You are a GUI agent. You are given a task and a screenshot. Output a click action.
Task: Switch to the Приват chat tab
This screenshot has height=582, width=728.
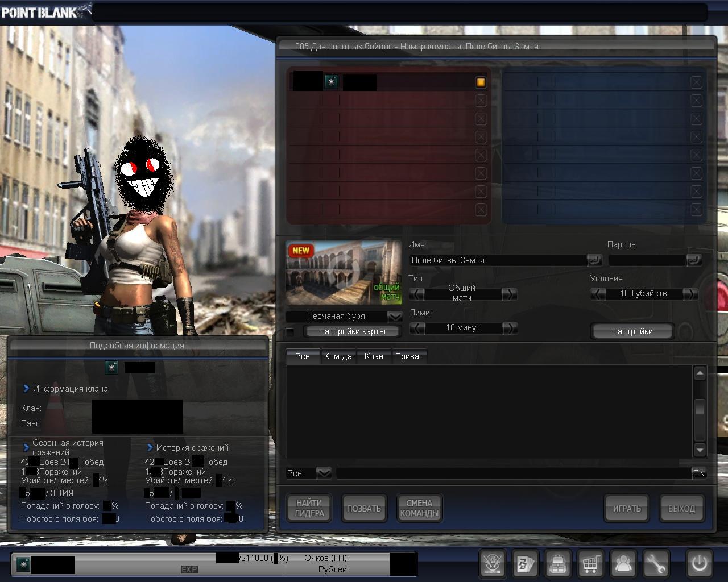(x=408, y=356)
